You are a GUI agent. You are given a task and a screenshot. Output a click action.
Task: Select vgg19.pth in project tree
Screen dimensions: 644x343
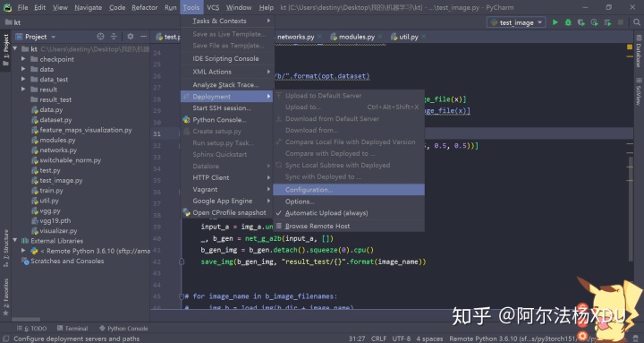tap(55, 220)
